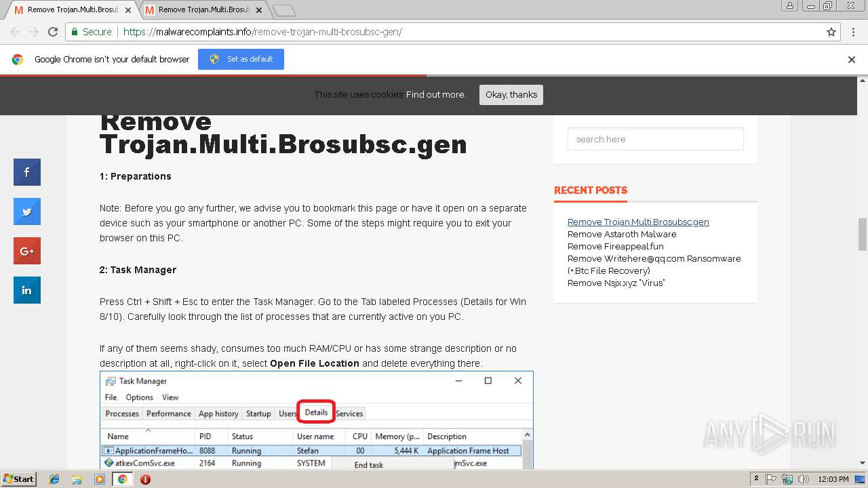Click the Start button
Viewport: 868px width, 488px height.
(x=19, y=479)
